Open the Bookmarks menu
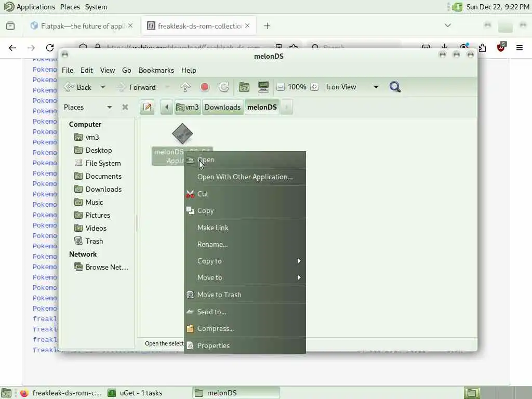532x399 pixels. [x=156, y=70]
